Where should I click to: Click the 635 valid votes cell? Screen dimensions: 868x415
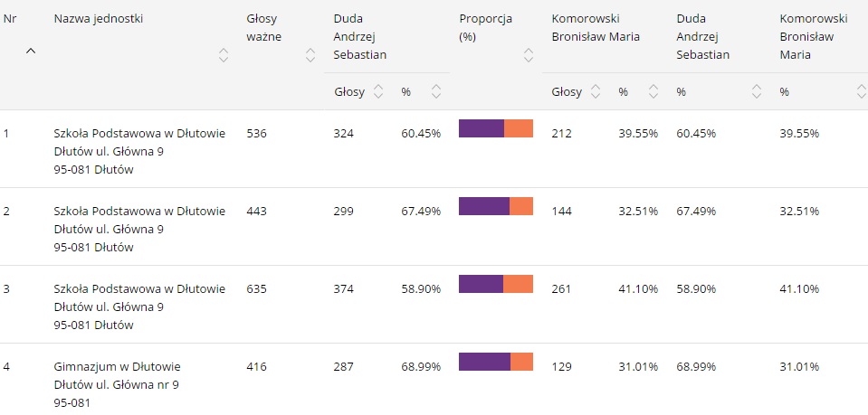point(257,289)
